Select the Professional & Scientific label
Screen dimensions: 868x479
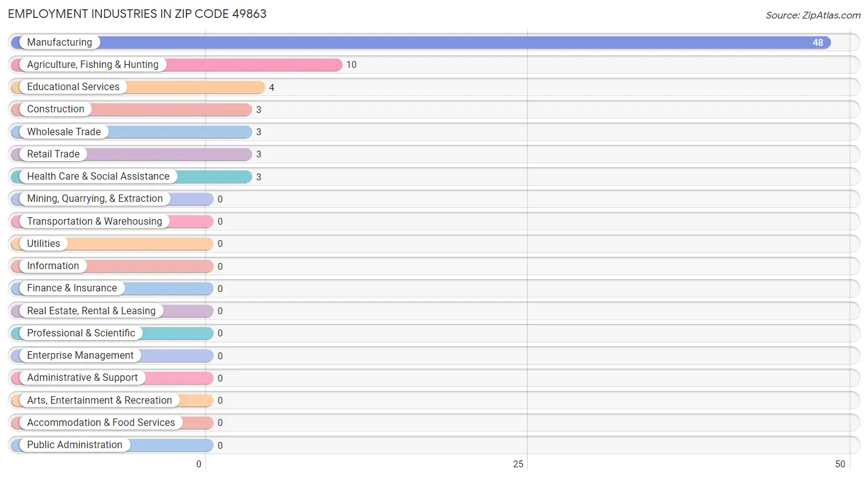(x=81, y=333)
